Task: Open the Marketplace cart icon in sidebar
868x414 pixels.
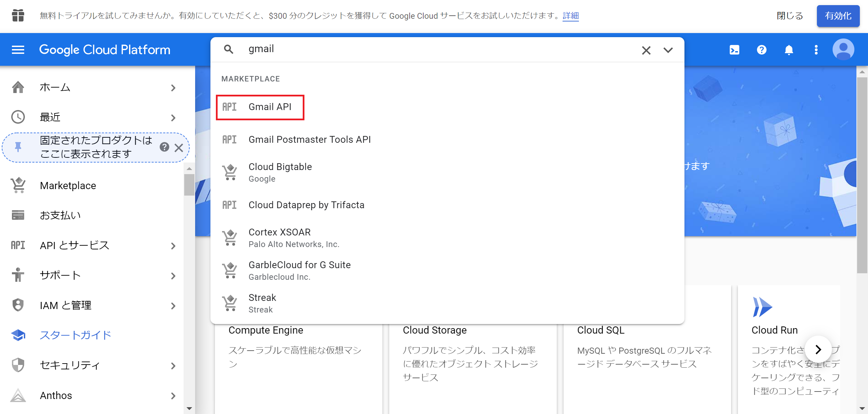Action: pos(18,185)
